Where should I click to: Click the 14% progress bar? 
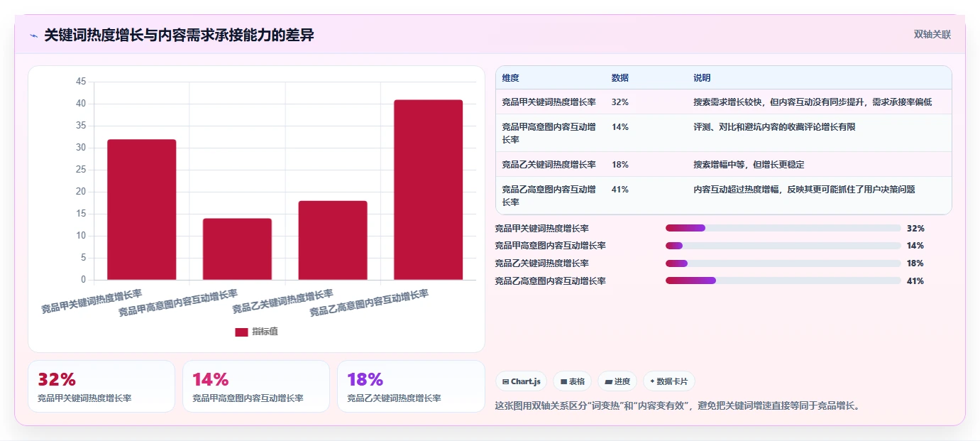[783, 246]
